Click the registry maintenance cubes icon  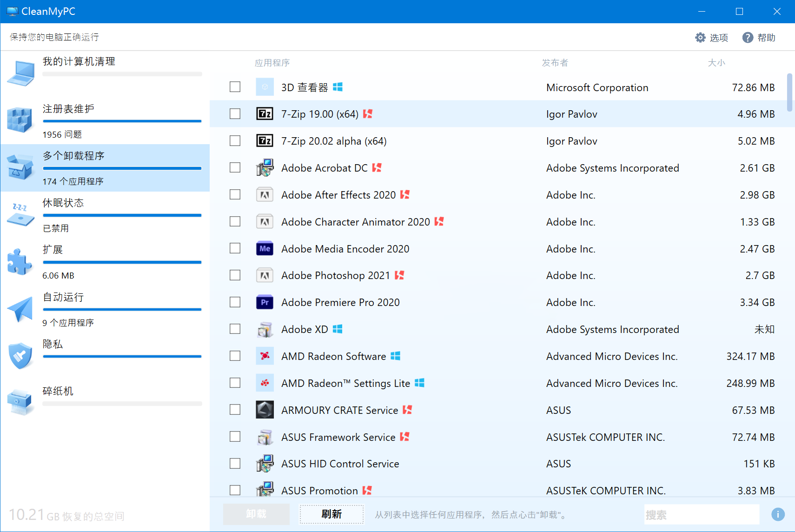[x=20, y=120]
